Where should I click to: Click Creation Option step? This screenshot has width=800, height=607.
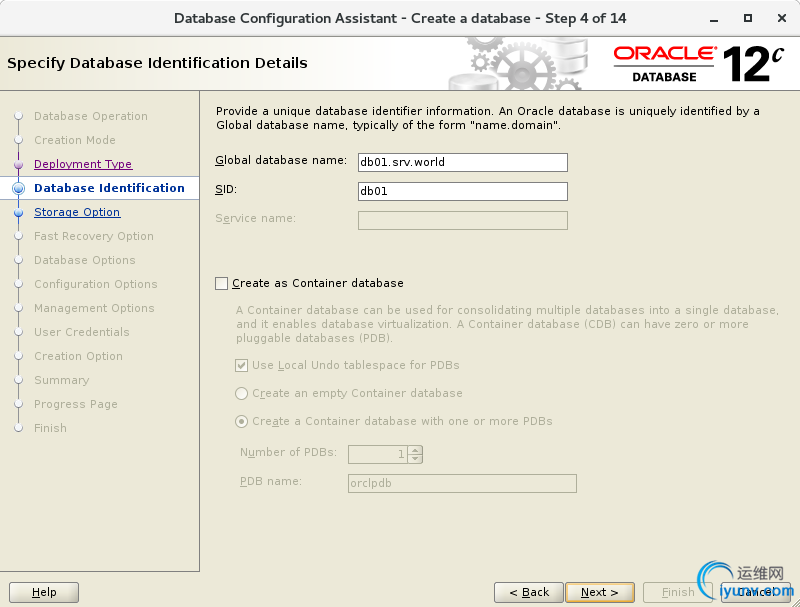click(x=79, y=356)
